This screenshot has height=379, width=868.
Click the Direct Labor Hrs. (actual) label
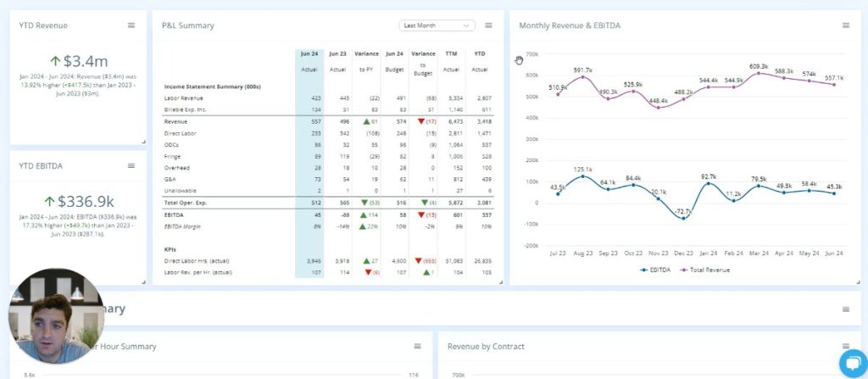197,261
